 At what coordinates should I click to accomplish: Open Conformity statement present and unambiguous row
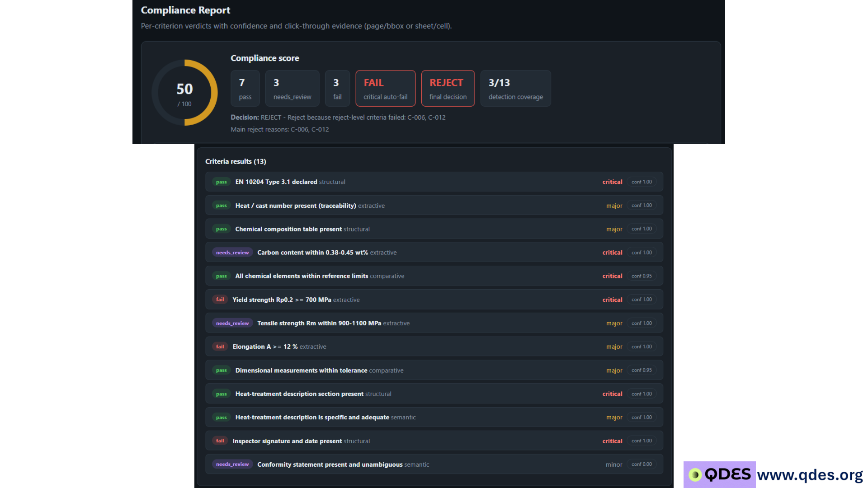(434, 464)
